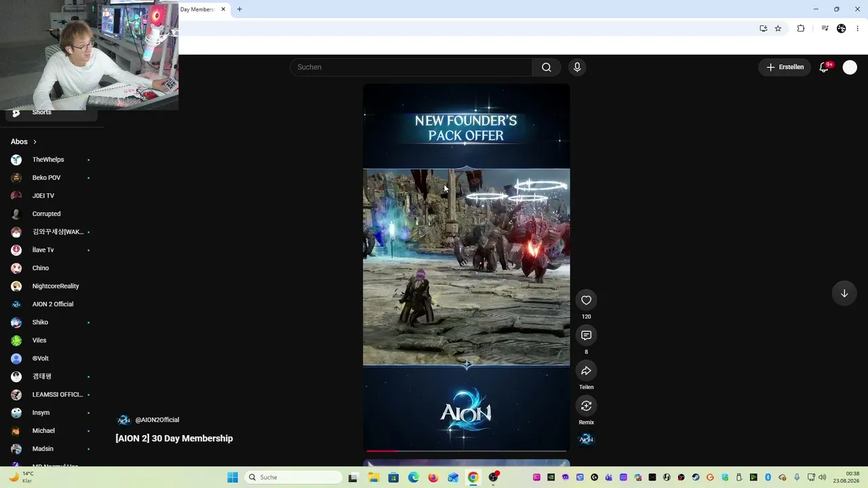Open YouTube notifications bell
This screenshot has height=488, width=868.
point(824,67)
